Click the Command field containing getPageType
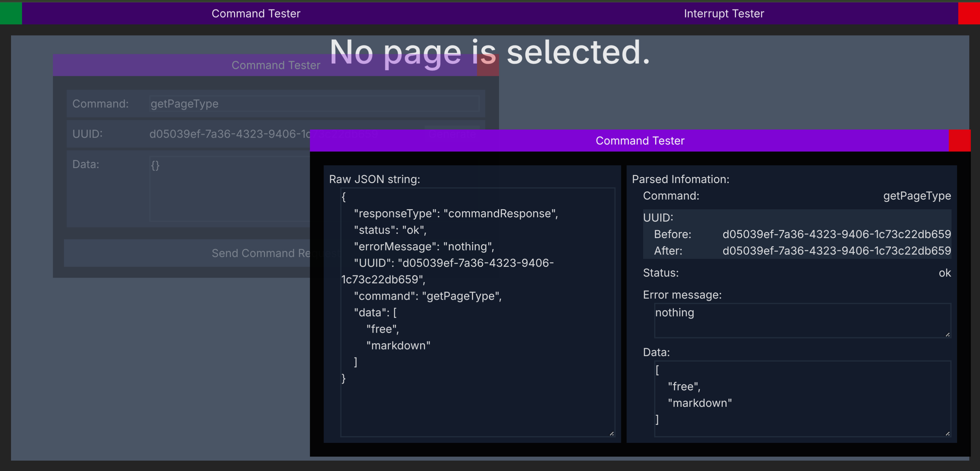Image resolution: width=980 pixels, height=471 pixels. pyautogui.click(x=314, y=103)
